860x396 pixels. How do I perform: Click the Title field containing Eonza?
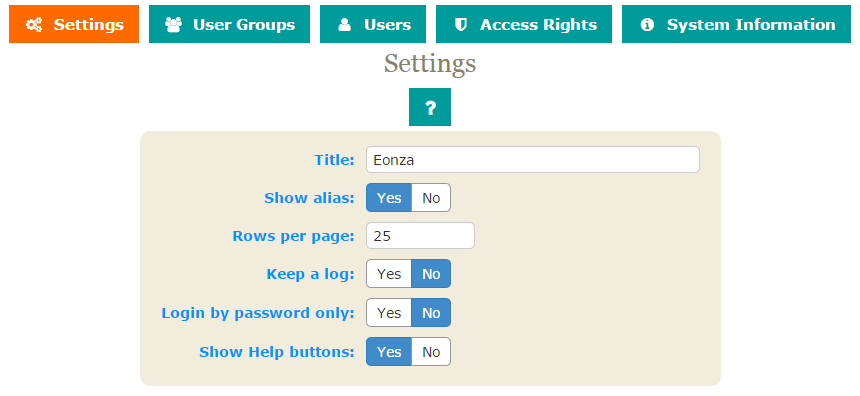(x=533, y=160)
